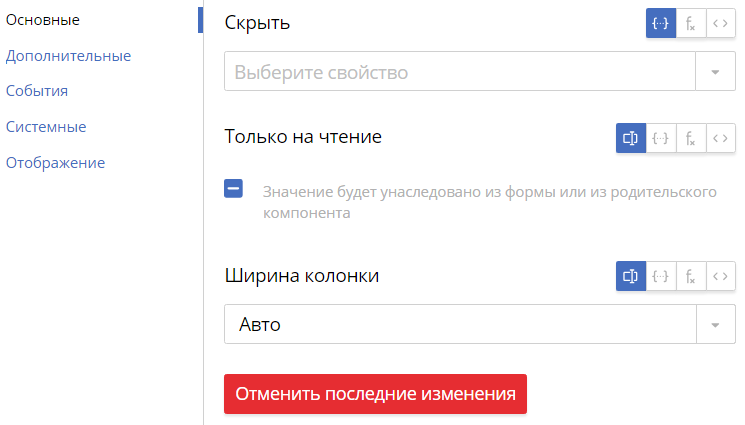The image size is (745, 425).
Task: Expand the Скрыть property dropdown arrow
Action: 715,72
